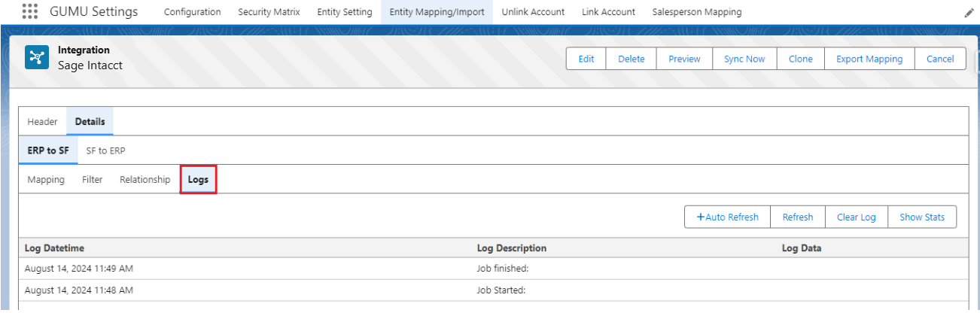The image size is (980, 313).
Task: Delete the Sage Intacct integration
Action: tap(631, 59)
